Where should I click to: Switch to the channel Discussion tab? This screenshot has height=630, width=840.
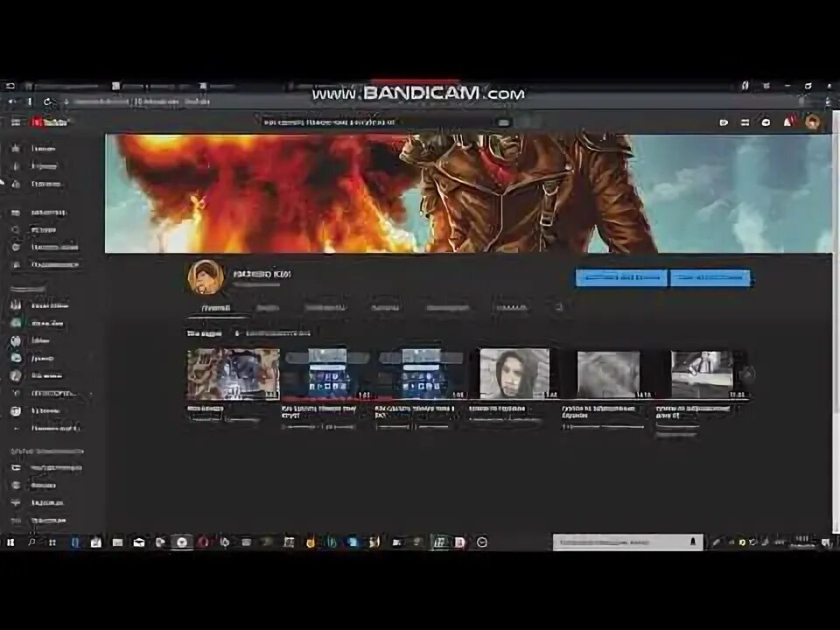(448, 308)
